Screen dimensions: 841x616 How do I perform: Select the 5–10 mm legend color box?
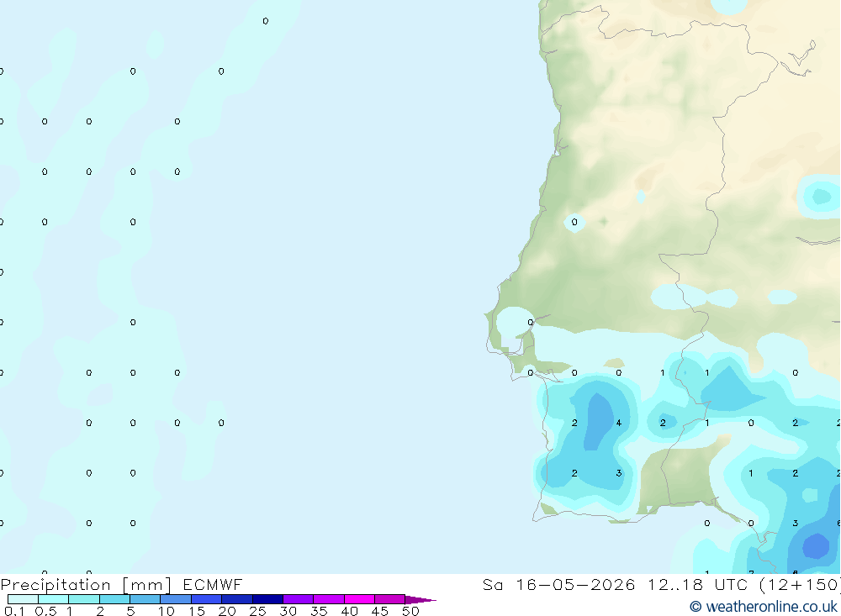[x=145, y=599]
